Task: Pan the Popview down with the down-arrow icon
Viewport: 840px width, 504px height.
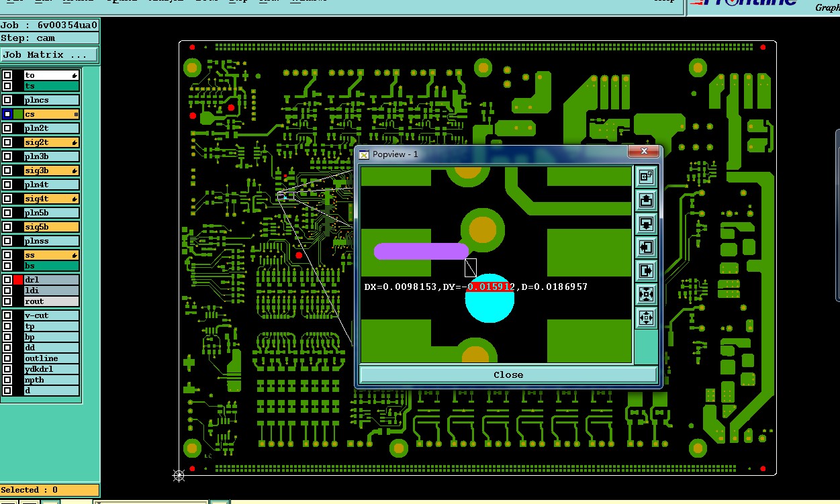Action: click(x=646, y=223)
